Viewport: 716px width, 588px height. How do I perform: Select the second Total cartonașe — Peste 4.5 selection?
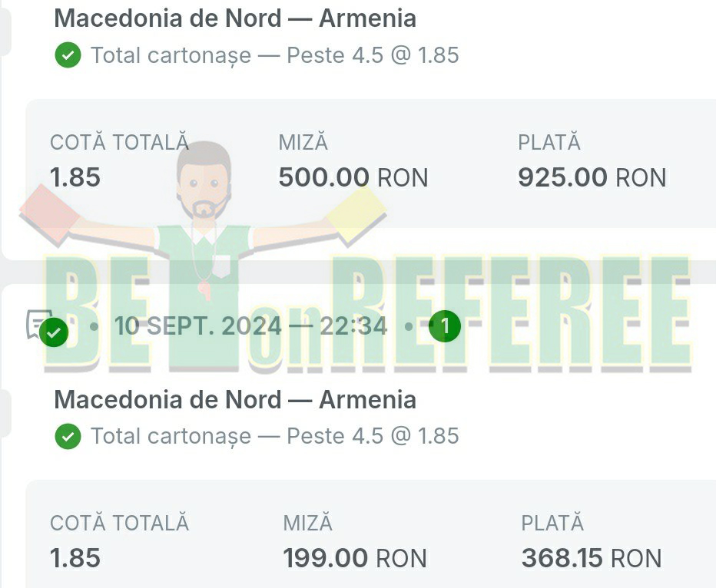click(274, 437)
